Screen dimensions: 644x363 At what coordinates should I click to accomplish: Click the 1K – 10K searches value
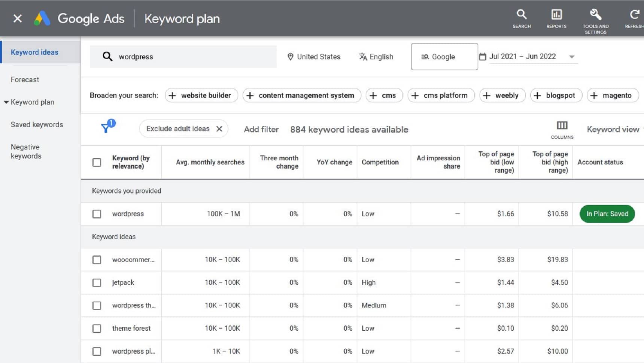click(226, 351)
